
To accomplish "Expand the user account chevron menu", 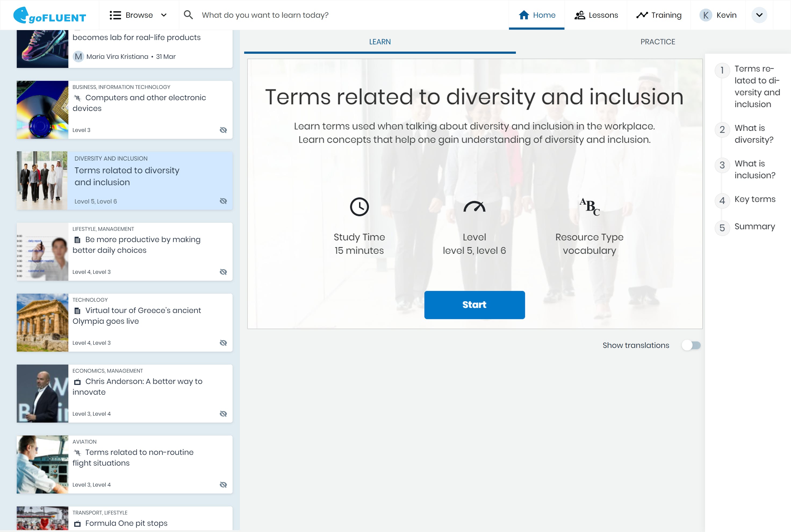I will (759, 15).
